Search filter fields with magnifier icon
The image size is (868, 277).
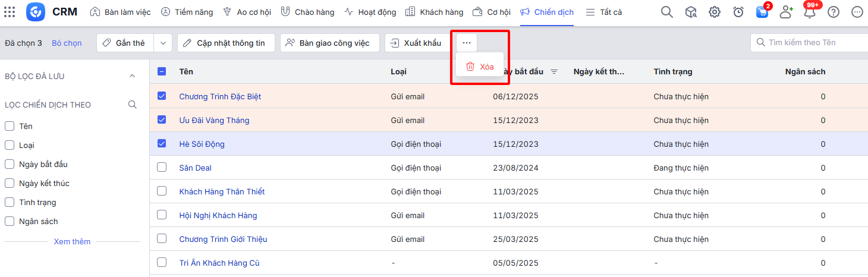(x=133, y=105)
